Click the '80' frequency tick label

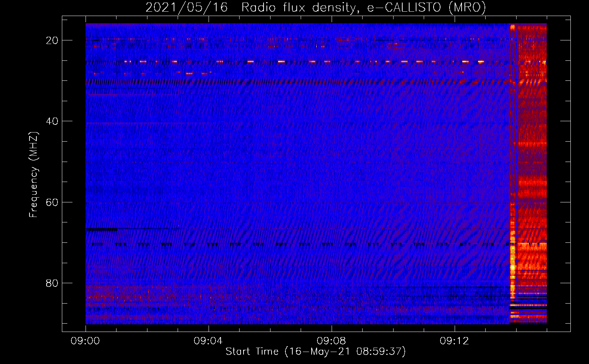(x=52, y=283)
